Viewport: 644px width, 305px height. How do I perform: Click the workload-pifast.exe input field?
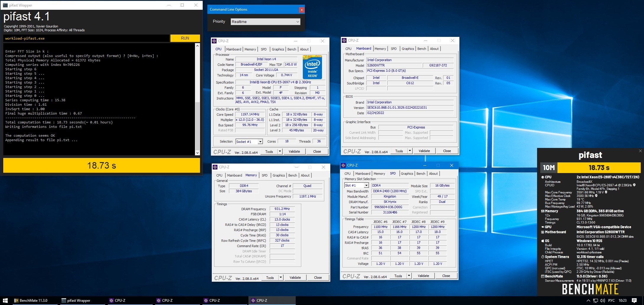point(86,38)
